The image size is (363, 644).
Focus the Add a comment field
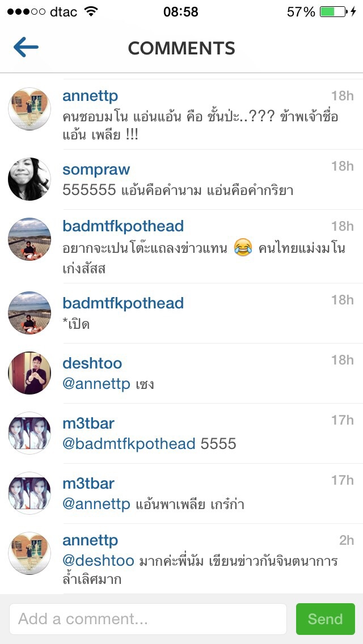click(x=148, y=619)
